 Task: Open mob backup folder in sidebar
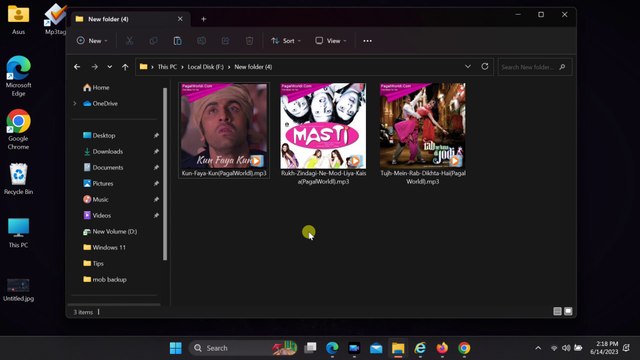point(105,280)
